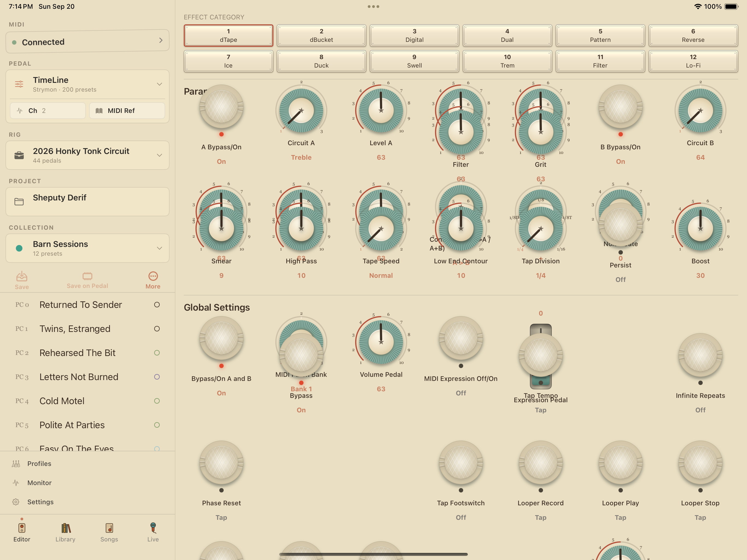The height and width of the screenshot is (560, 747).
Task: Click the project folder icon
Action: pos(19,202)
